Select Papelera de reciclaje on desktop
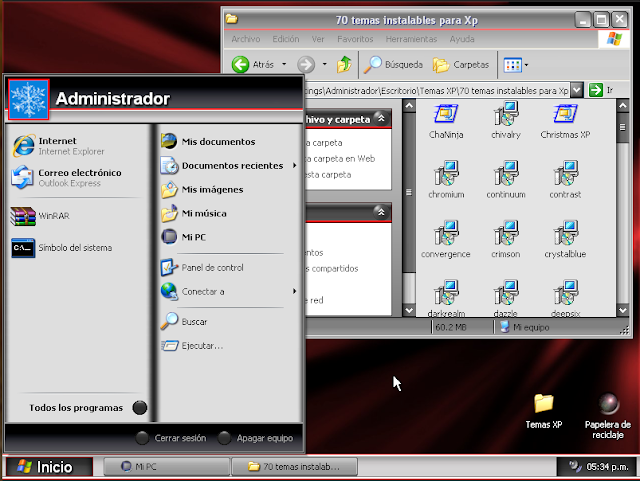 (607, 416)
